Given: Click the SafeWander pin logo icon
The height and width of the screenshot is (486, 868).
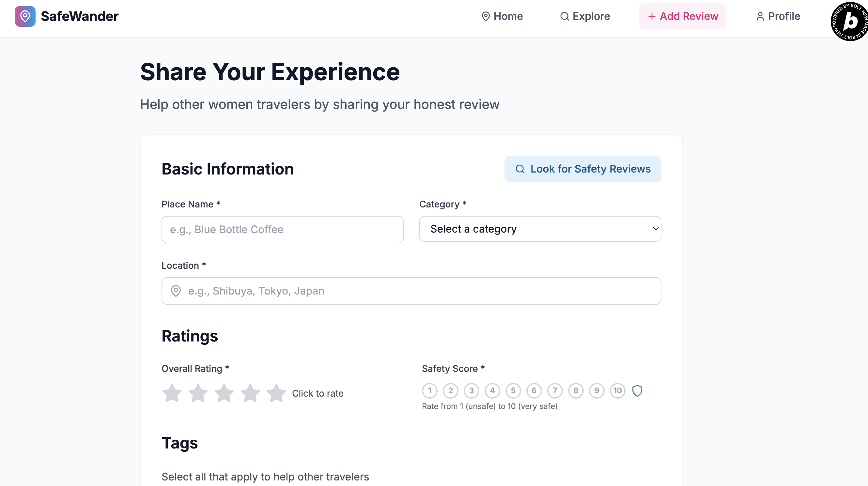Looking at the screenshot, I should 25,16.
